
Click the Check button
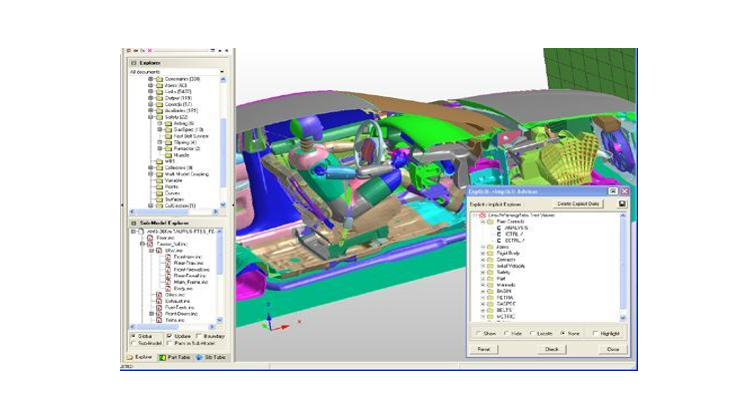point(550,349)
